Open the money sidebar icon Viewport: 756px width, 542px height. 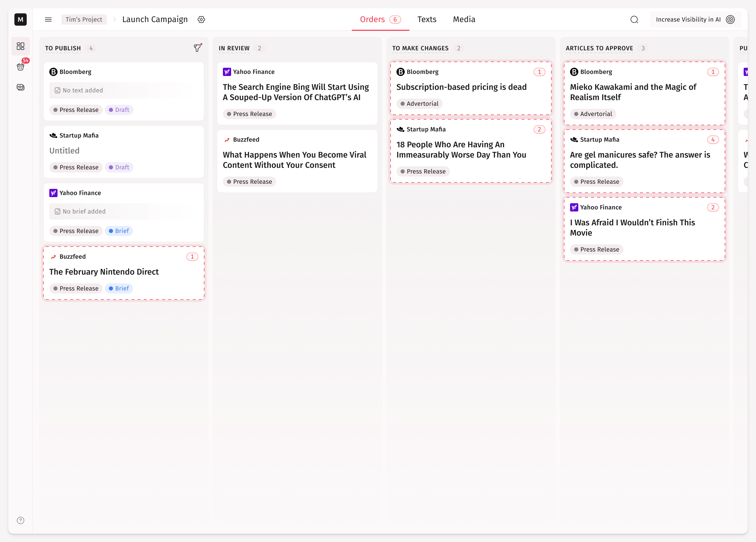pos(21,87)
